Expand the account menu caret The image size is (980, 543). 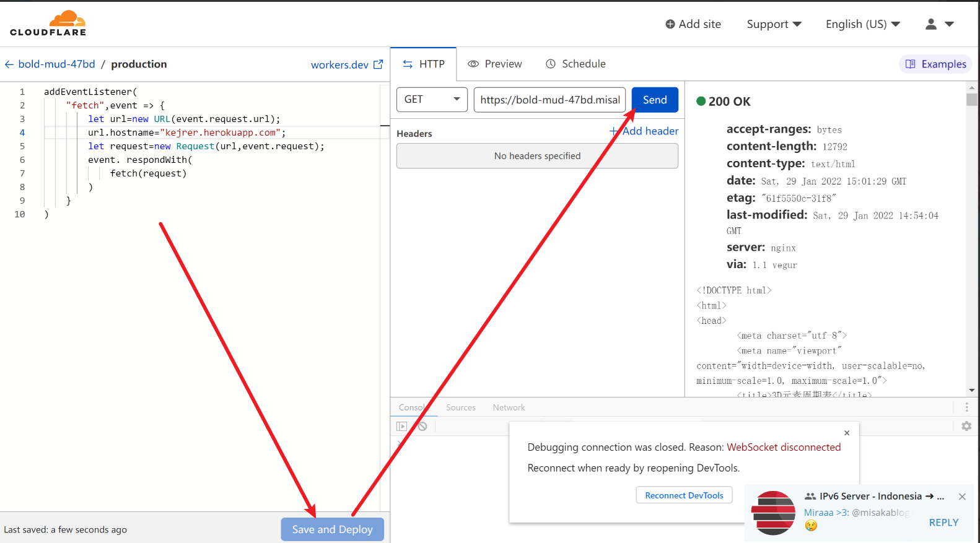pyautogui.click(x=950, y=24)
